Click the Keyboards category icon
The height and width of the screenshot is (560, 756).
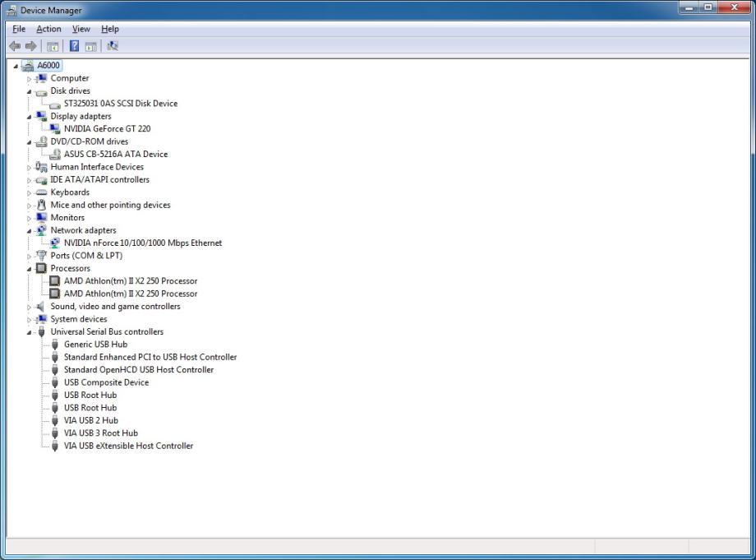tap(41, 192)
